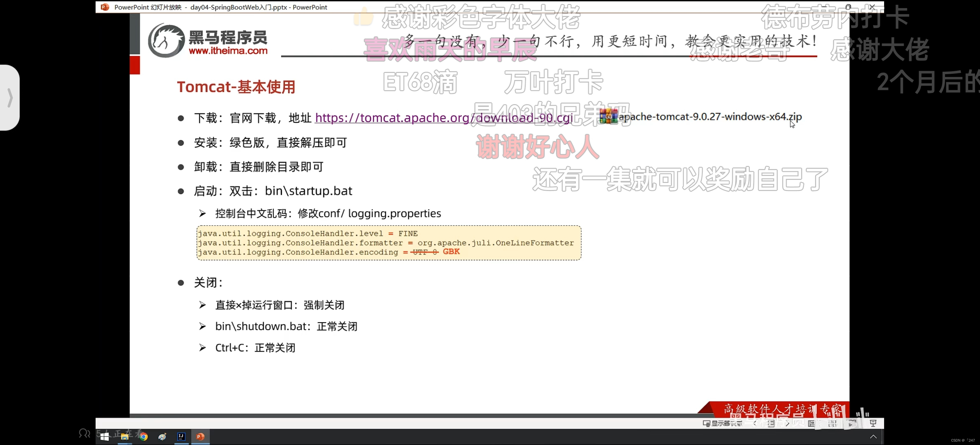Click 直接×掉运行窗口：强制关闭 line
980x445 pixels.
click(x=280, y=305)
